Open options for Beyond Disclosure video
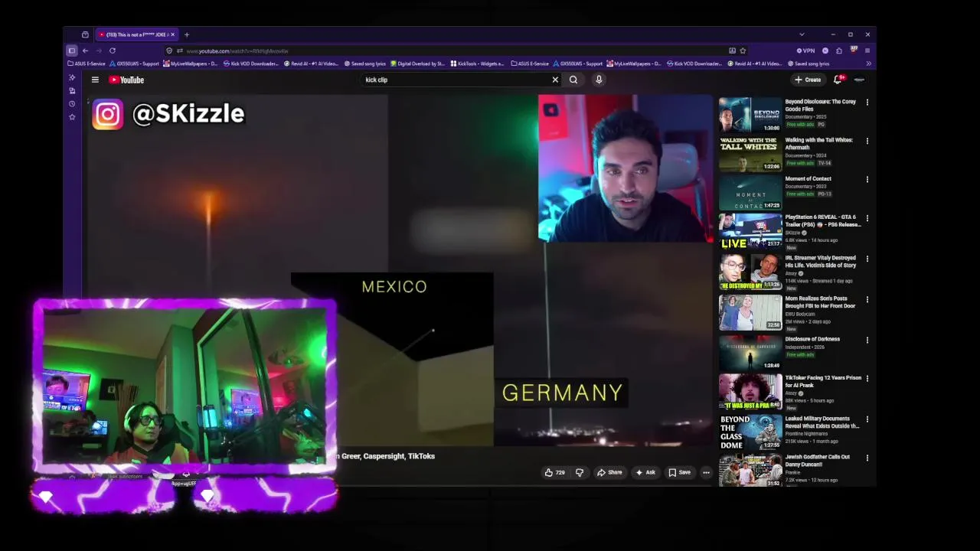Image resolution: width=980 pixels, height=551 pixels. pos(867,102)
